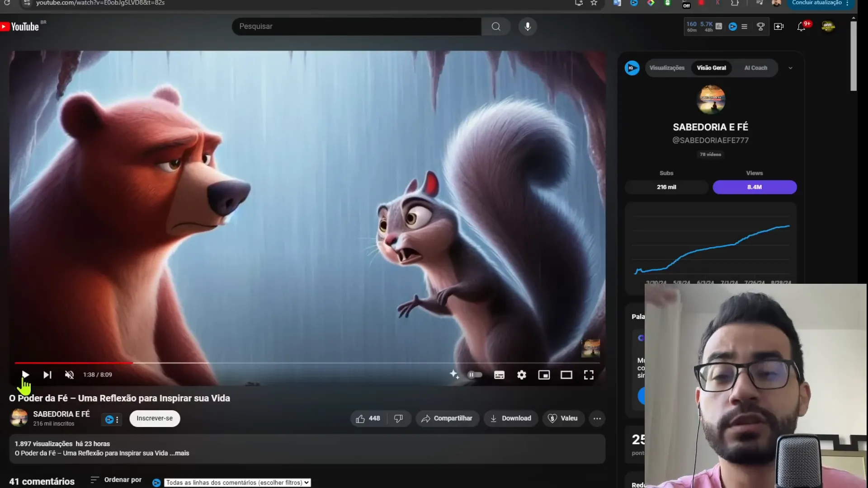Image resolution: width=868 pixels, height=488 pixels.
Task: Focus the Pesquisar search field
Action: point(356,26)
